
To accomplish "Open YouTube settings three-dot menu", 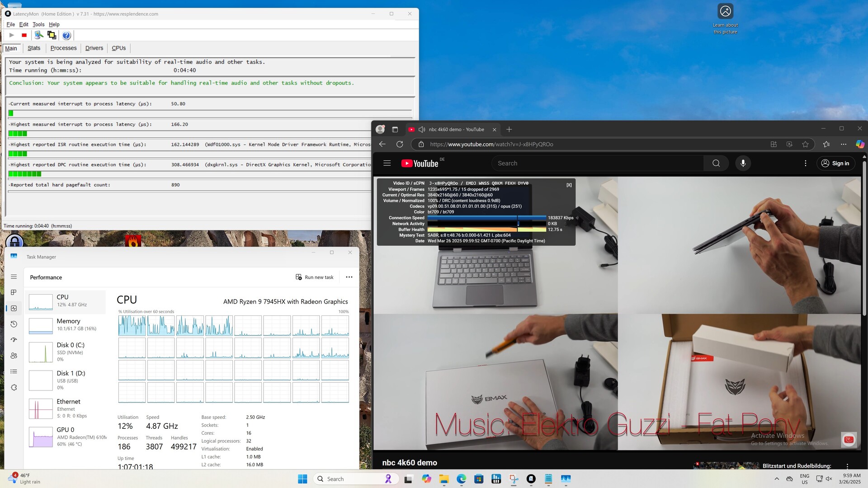I will click(x=805, y=163).
